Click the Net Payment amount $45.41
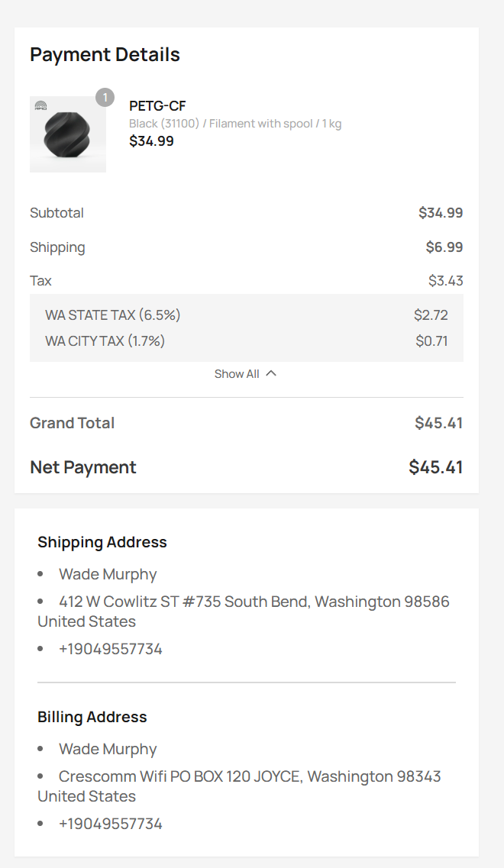The height and width of the screenshot is (868, 504). click(435, 467)
